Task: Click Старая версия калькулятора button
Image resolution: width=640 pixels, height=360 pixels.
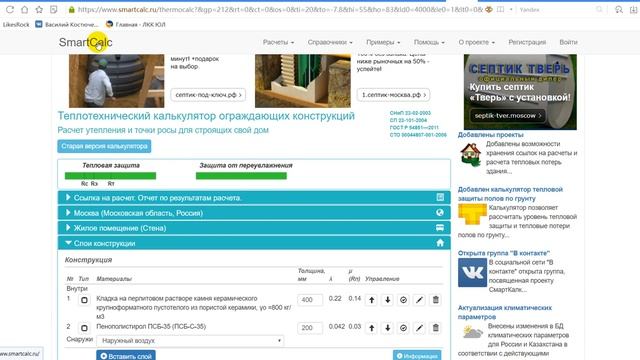Action: [104, 146]
